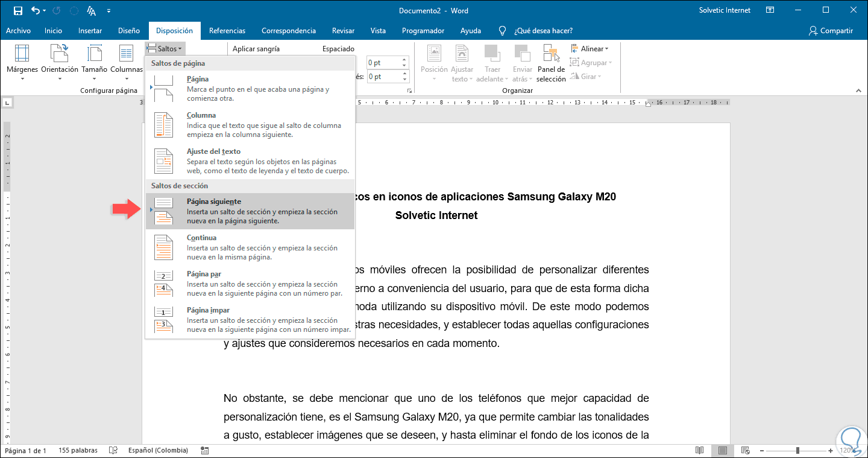This screenshot has height=458, width=868.
Task: Open the Márgenes menu
Action: coord(22,63)
